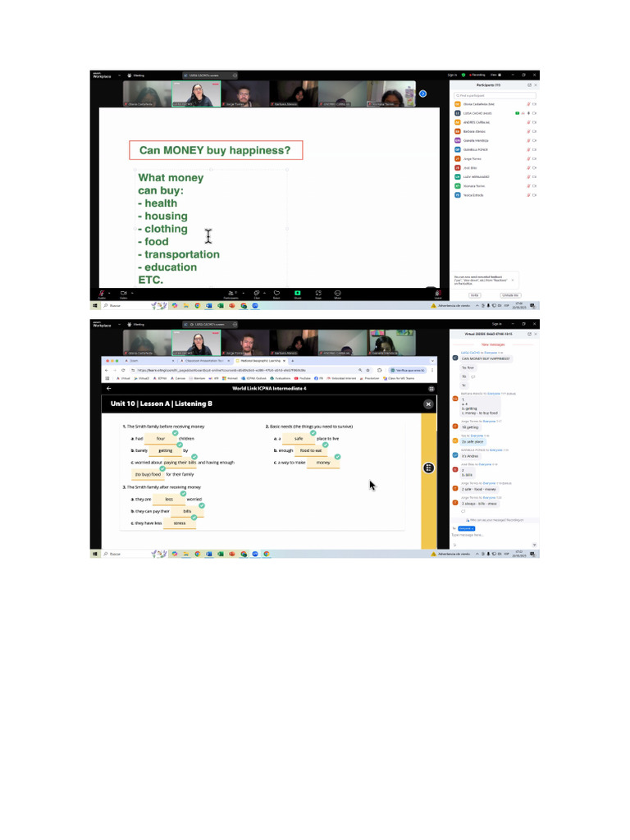
Task: Click the Invite button in Participants panel
Action: 474,295
